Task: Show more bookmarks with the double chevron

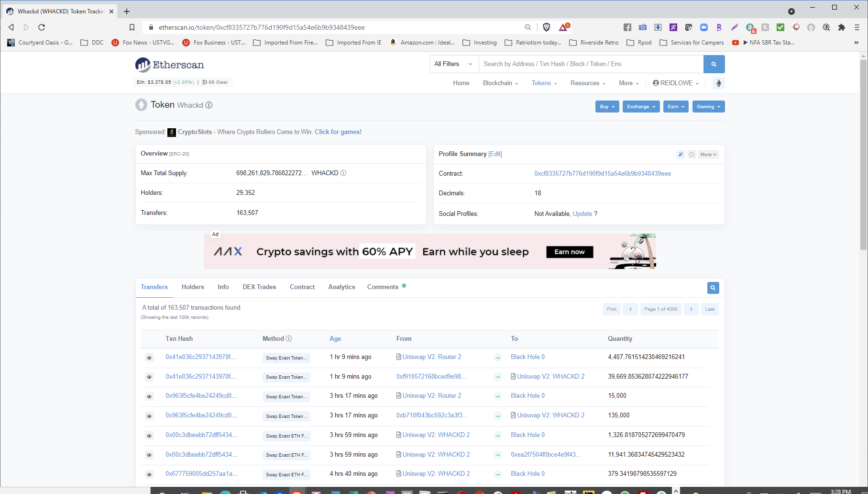Action: pos(856,43)
